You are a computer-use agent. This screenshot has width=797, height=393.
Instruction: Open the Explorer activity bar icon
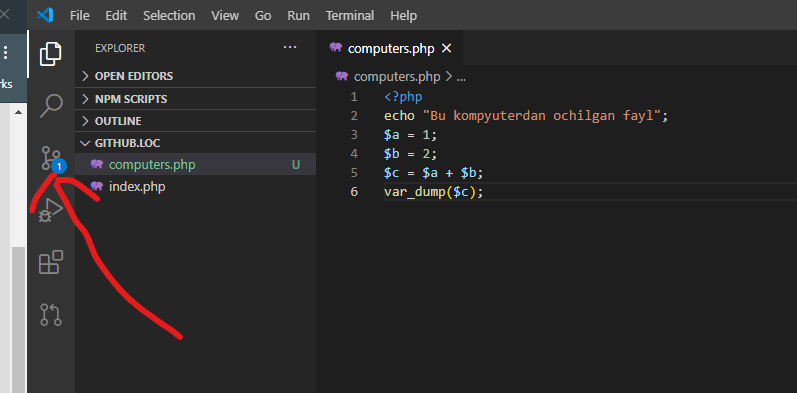[x=51, y=54]
